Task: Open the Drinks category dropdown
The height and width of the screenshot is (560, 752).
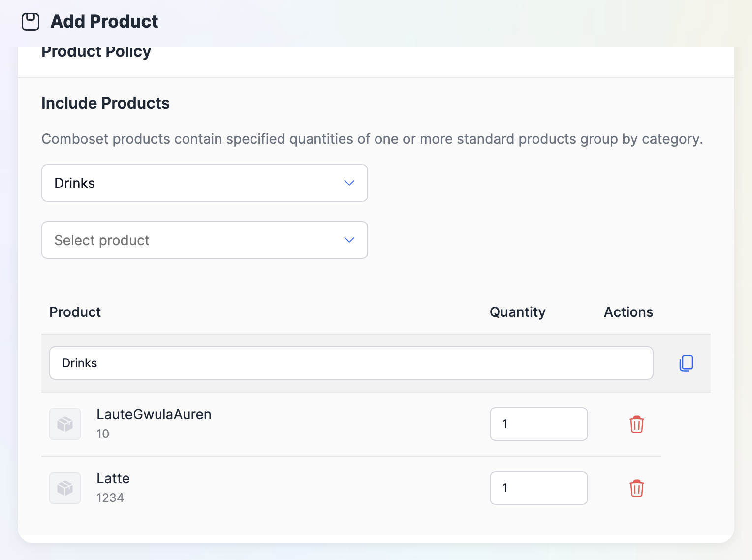Action: click(205, 183)
